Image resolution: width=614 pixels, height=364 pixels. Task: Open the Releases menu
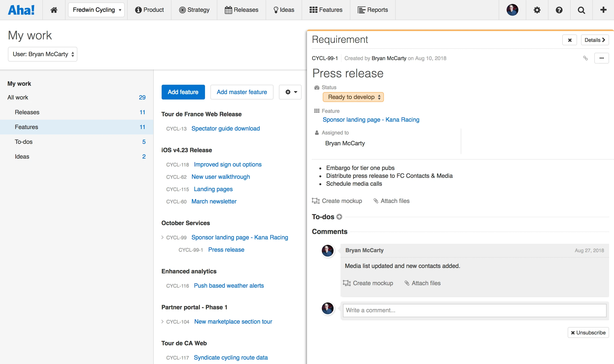(x=241, y=10)
